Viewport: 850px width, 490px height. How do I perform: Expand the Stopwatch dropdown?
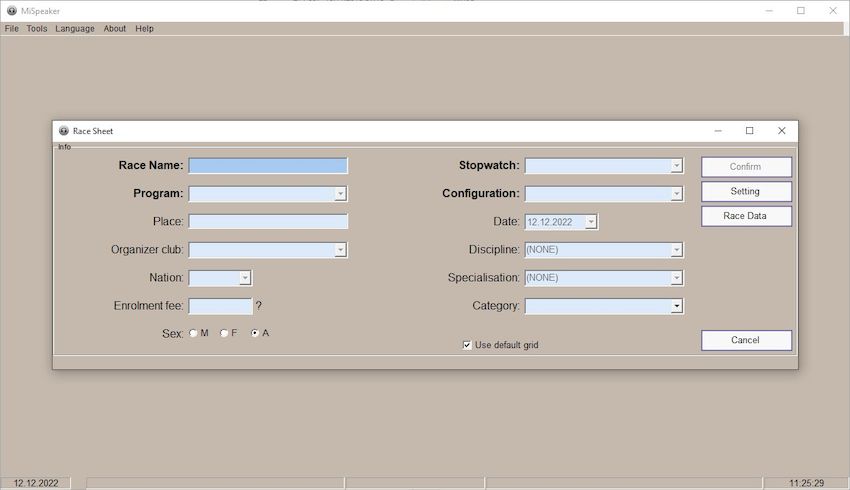click(x=676, y=165)
